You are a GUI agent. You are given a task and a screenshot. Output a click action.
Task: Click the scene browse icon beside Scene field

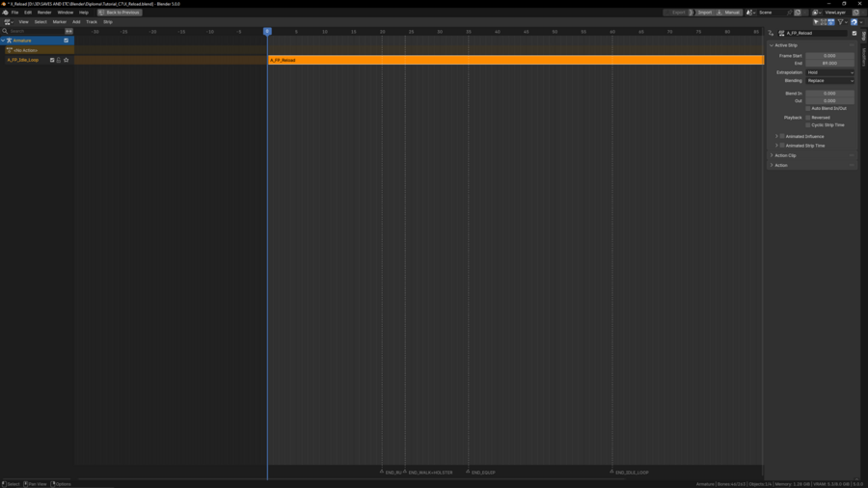(751, 13)
